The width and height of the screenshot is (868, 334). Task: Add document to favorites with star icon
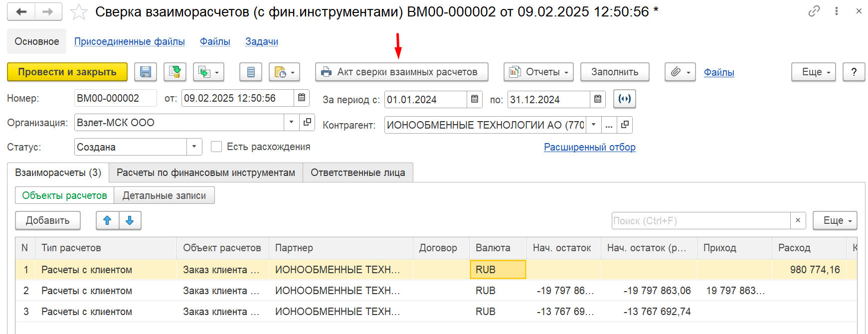[79, 12]
